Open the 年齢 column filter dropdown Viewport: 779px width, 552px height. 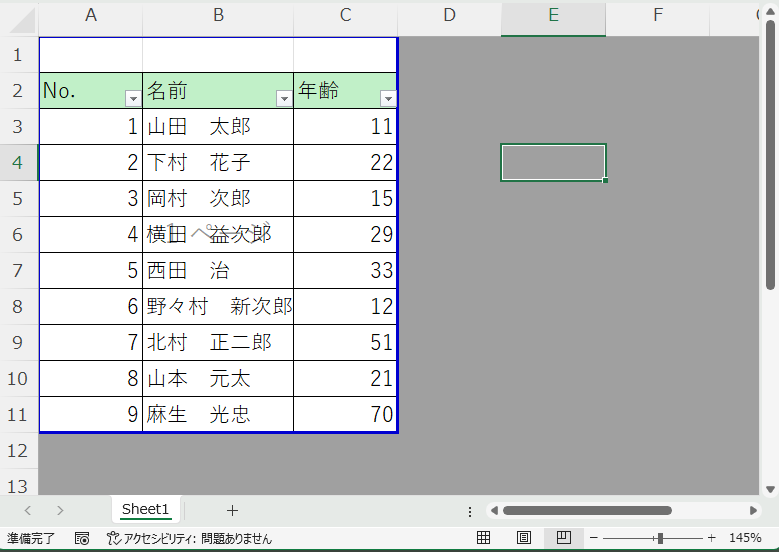(388, 98)
